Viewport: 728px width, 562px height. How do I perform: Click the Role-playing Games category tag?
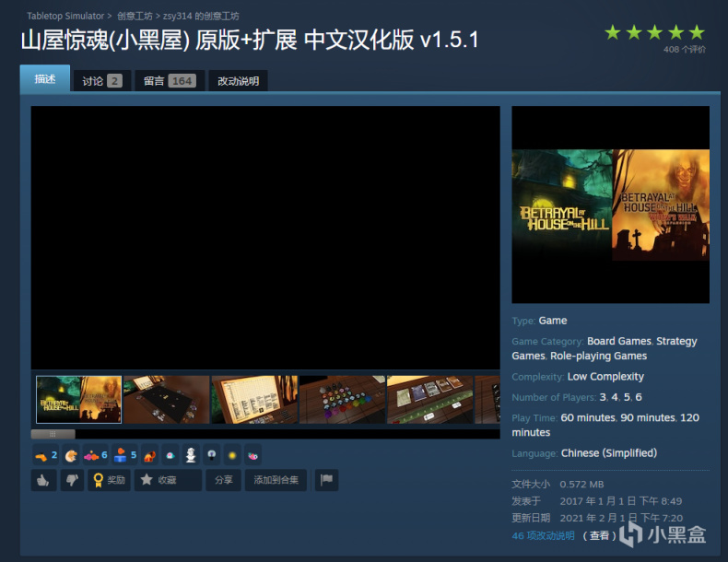point(598,356)
